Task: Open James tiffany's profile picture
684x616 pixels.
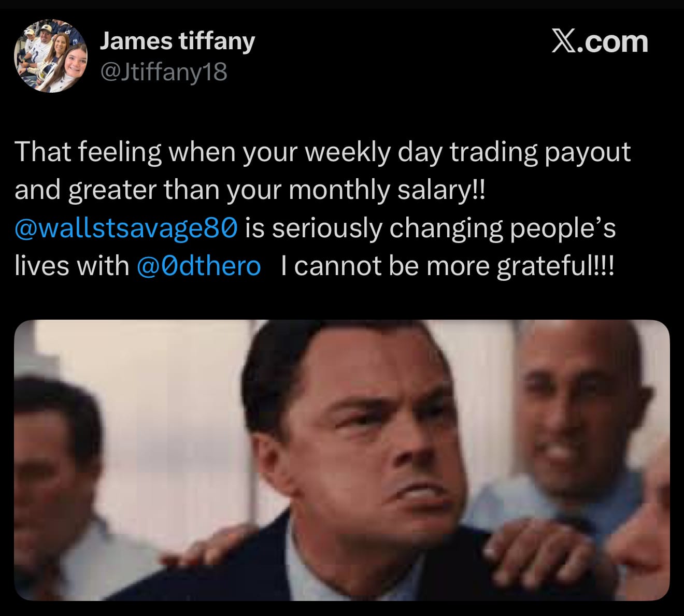Action: point(50,55)
